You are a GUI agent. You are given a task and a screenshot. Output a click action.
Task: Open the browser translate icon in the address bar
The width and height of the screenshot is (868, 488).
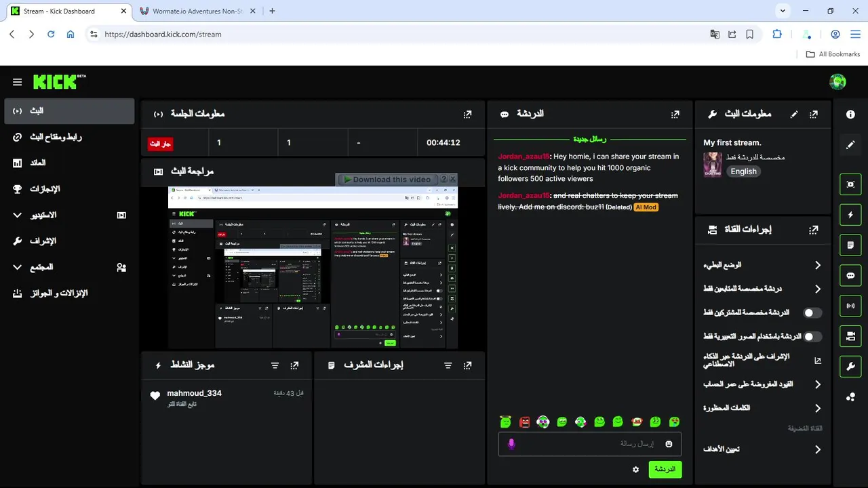pos(715,34)
